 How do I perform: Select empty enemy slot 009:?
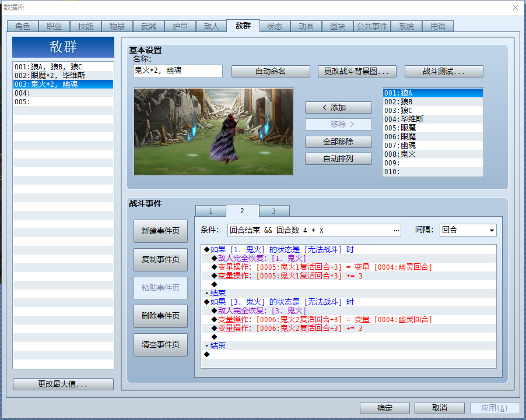(x=433, y=163)
